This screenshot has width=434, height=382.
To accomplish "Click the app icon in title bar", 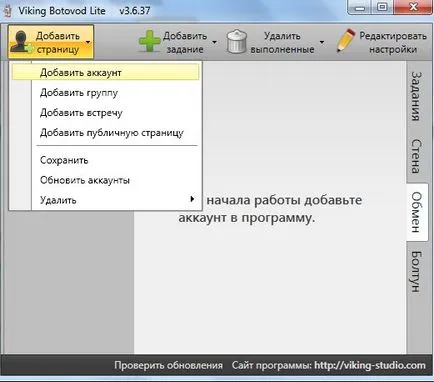I will (x=8, y=11).
